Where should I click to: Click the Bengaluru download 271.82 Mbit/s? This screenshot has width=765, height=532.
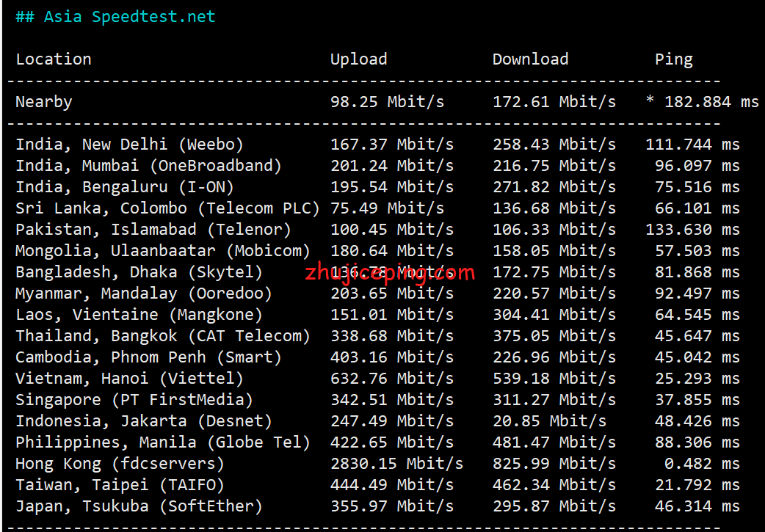point(554,187)
